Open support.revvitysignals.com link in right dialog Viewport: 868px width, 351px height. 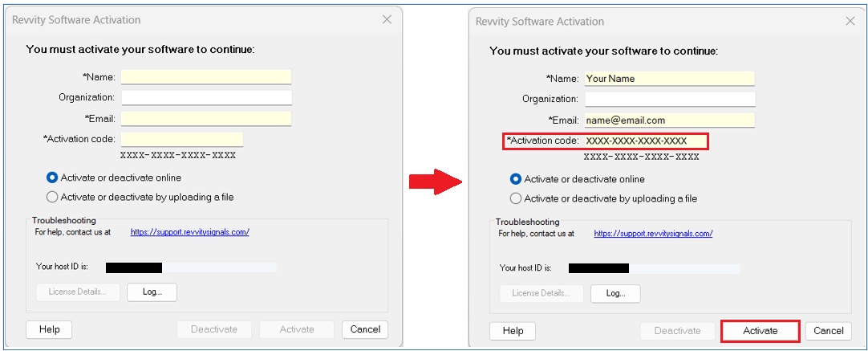click(x=653, y=234)
